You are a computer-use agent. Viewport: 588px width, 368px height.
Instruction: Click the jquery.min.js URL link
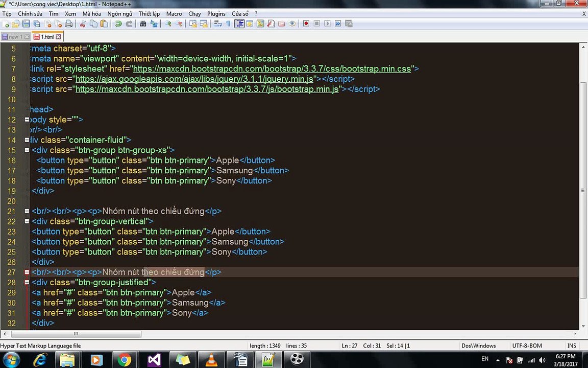[194, 79]
